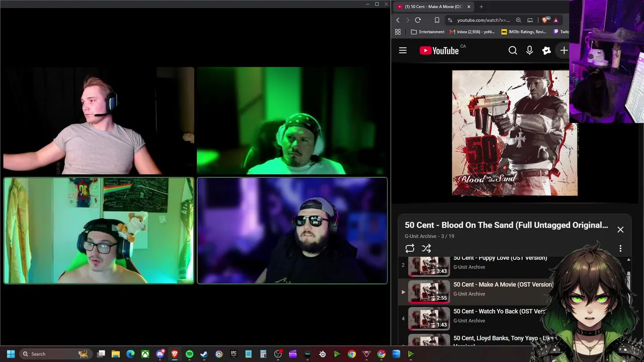Open Brave Shields lion icon
Screen dimensions: 644x362
point(545,20)
